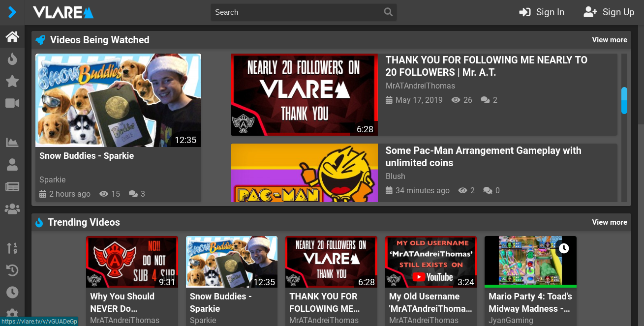Open the trending 'Snow Buddies - Sparkie' title
Image resolution: width=644 pixels, height=326 pixels.
point(221,302)
